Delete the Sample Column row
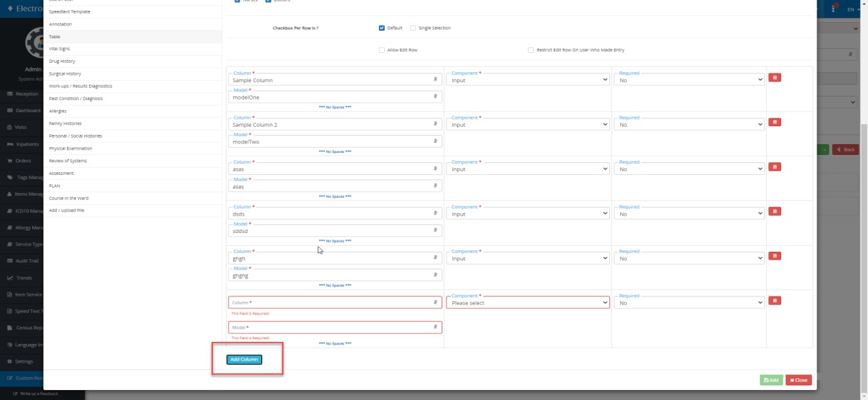The height and width of the screenshot is (400, 868). 774,77
